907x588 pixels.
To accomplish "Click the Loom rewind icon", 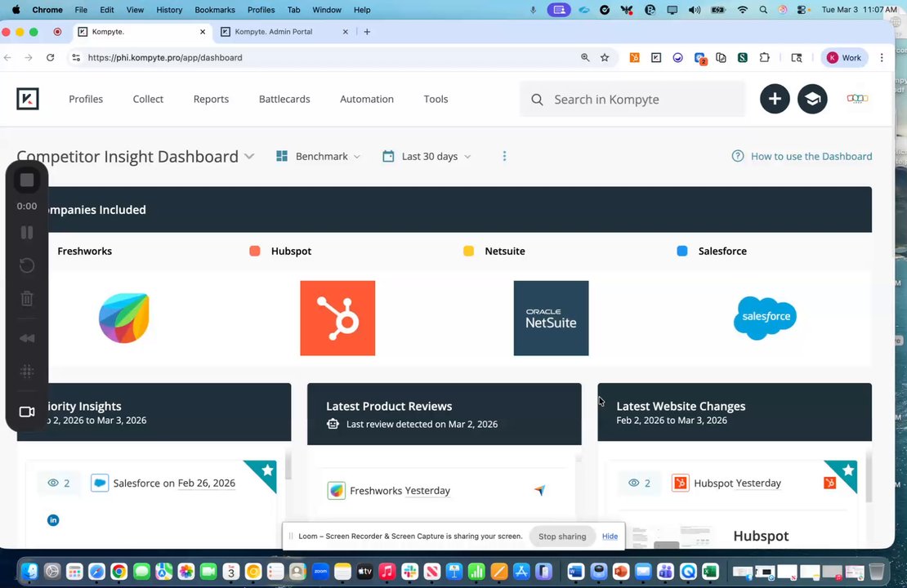I will (27, 338).
